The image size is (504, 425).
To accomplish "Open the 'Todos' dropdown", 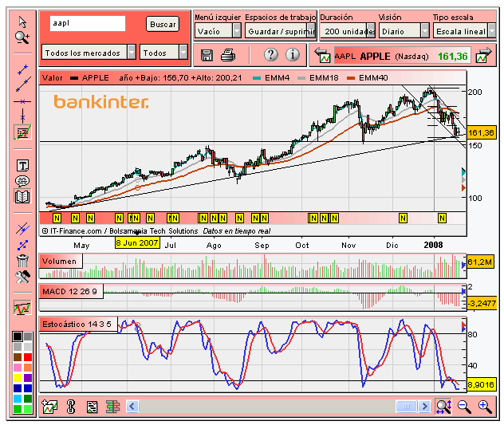I will (x=163, y=53).
